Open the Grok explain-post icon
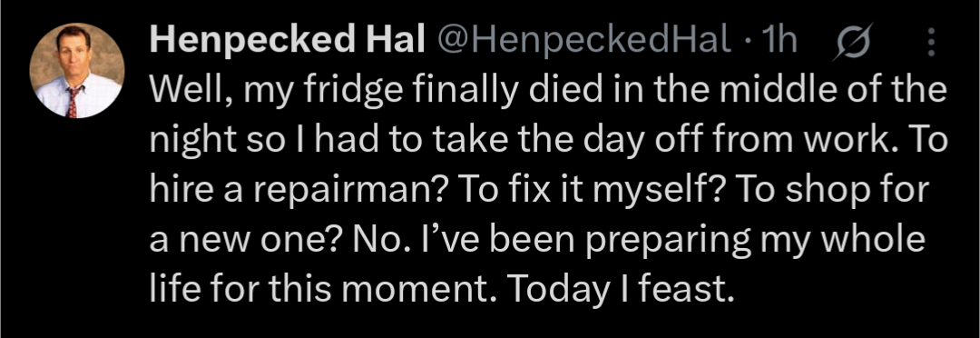The image size is (980, 338). tap(851, 44)
